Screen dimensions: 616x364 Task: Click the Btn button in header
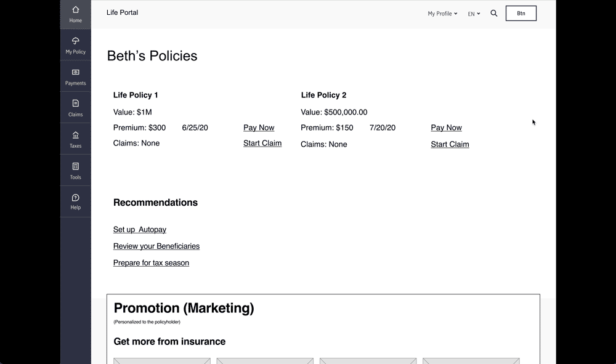point(521,14)
